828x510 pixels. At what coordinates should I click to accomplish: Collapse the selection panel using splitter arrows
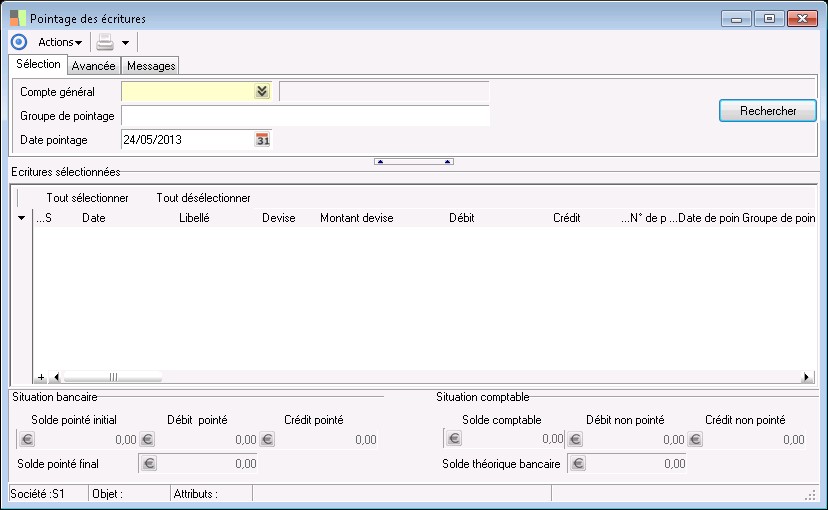(413, 161)
